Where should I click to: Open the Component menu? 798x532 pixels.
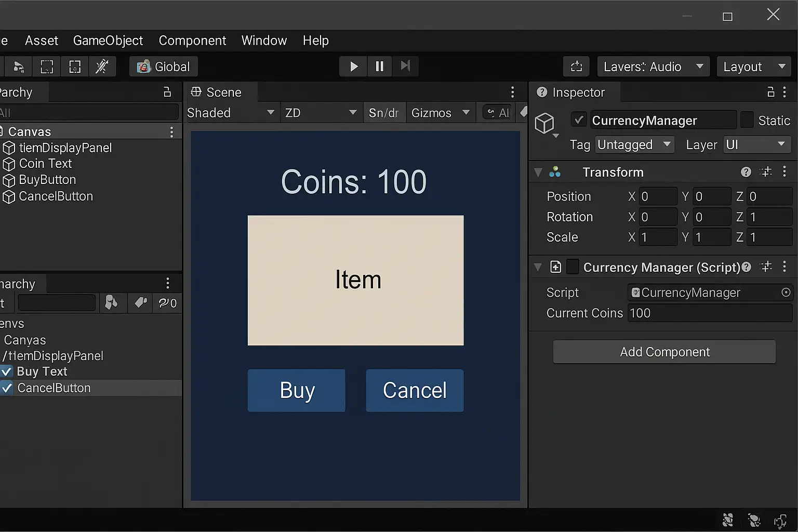(x=192, y=41)
